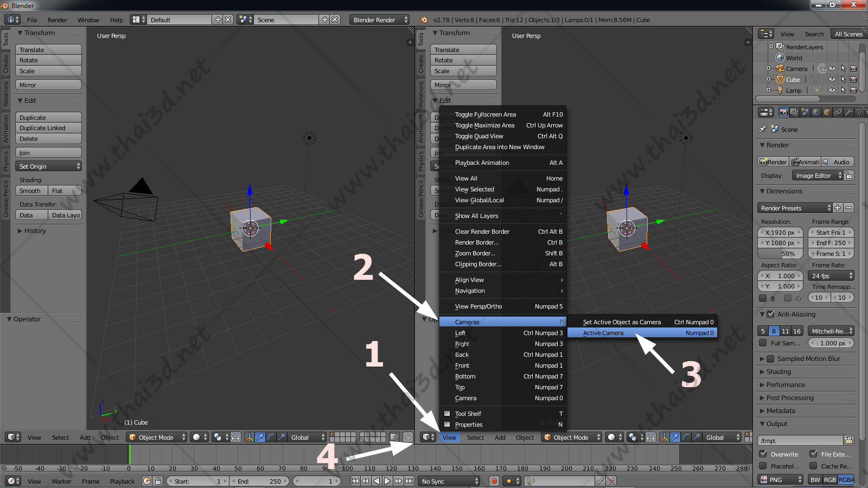This screenshot has height=488, width=868.
Task: Hide the Cube with its eye icon
Action: [832, 80]
